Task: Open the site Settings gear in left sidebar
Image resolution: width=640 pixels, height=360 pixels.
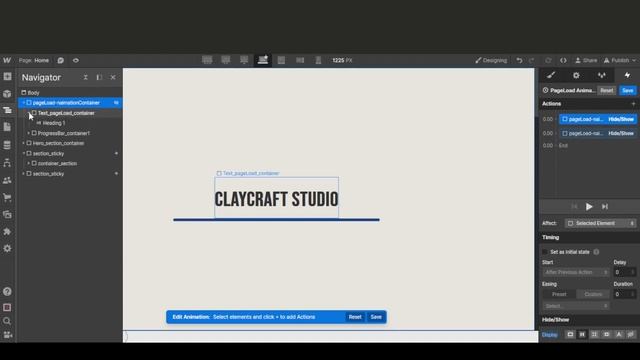Action: [x=7, y=249]
